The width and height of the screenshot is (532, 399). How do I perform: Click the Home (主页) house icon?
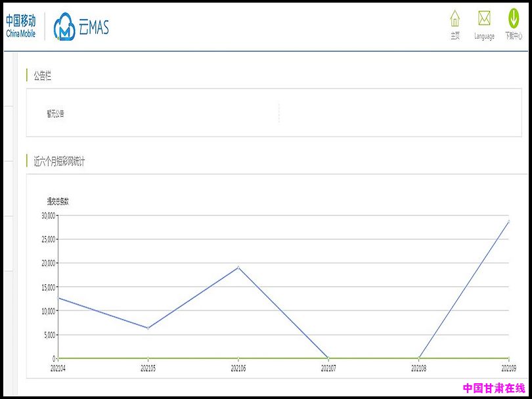tap(454, 19)
